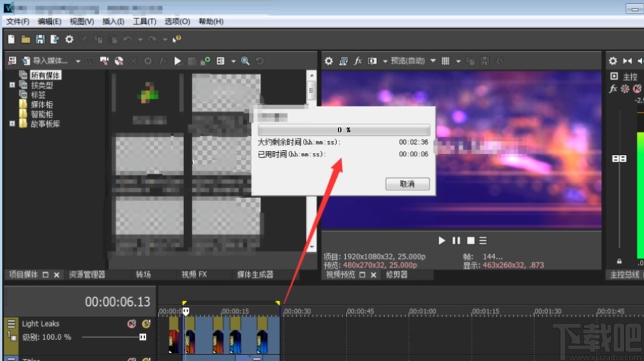Open video preview properties gear icon
This screenshot has height=361, width=644.
[x=329, y=61]
